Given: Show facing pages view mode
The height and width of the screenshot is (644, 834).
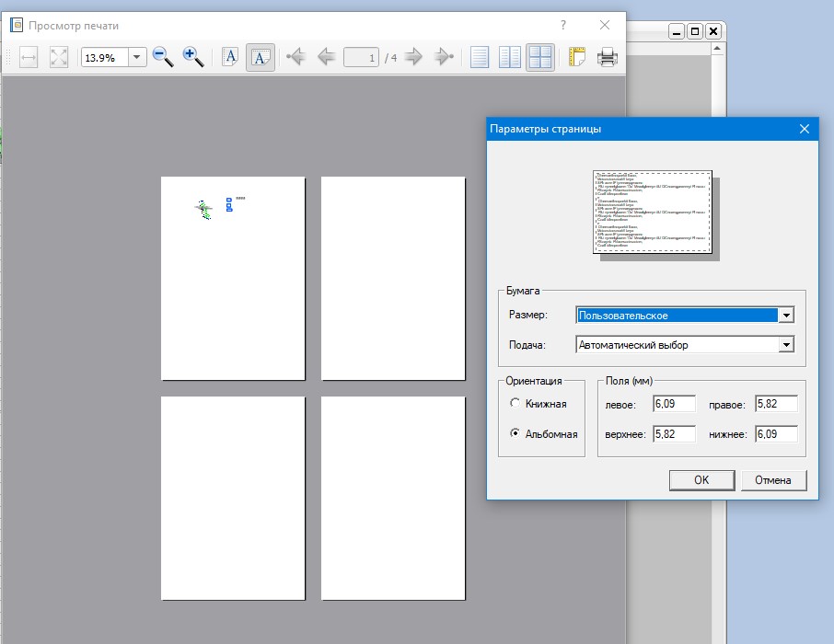Looking at the screenshot, I should pos(509,57).
